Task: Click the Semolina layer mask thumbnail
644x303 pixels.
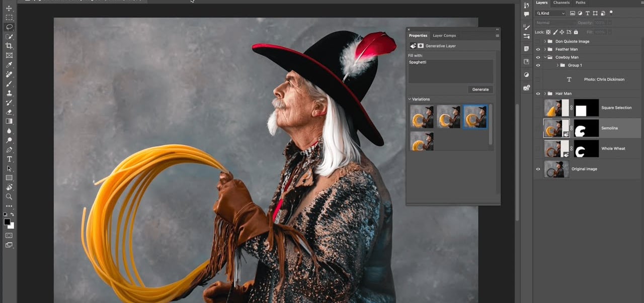Action: [586, 128]
